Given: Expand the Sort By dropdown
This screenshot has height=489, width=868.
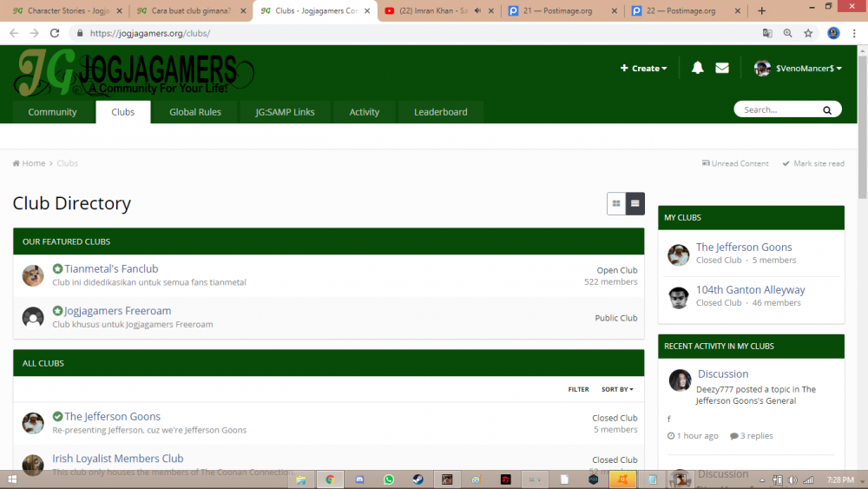Looking at the screenshot, I should point(617,389).
